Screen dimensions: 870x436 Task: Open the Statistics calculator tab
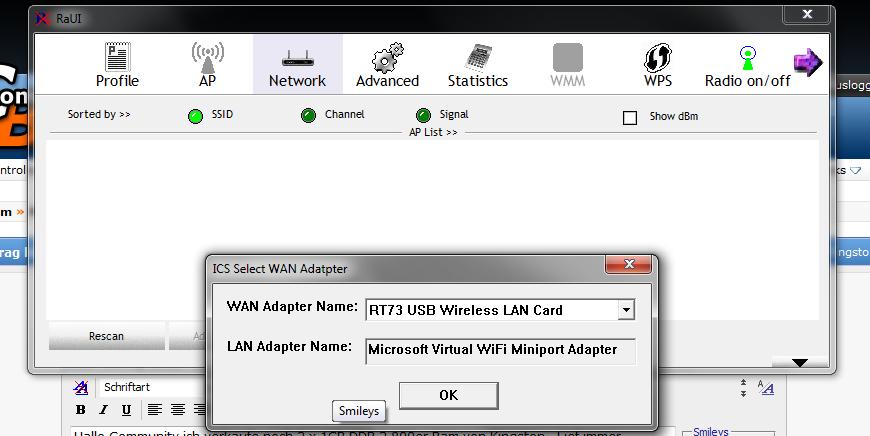478,64
